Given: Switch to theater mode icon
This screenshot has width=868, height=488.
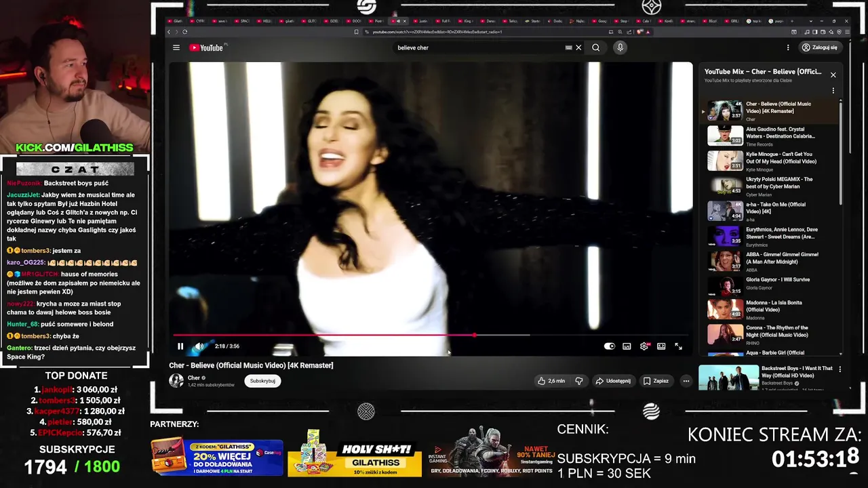Looking at the screenshot, I should click(x=661, y=346).
